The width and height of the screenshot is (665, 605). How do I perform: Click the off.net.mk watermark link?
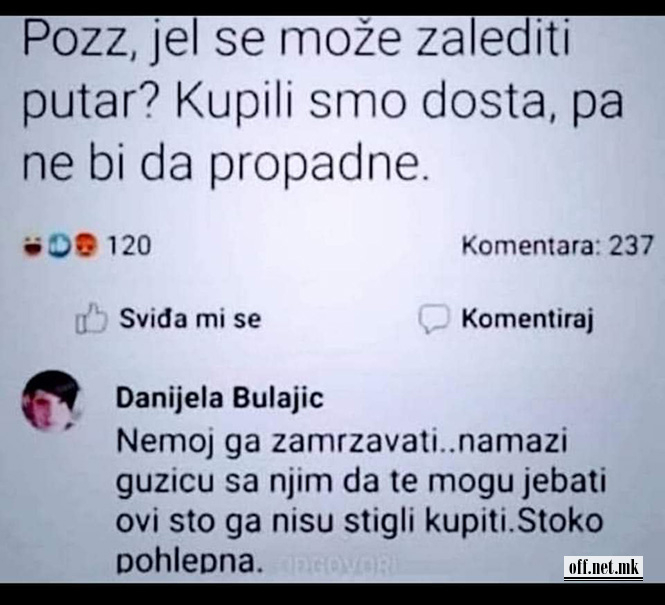coord(603,567)
